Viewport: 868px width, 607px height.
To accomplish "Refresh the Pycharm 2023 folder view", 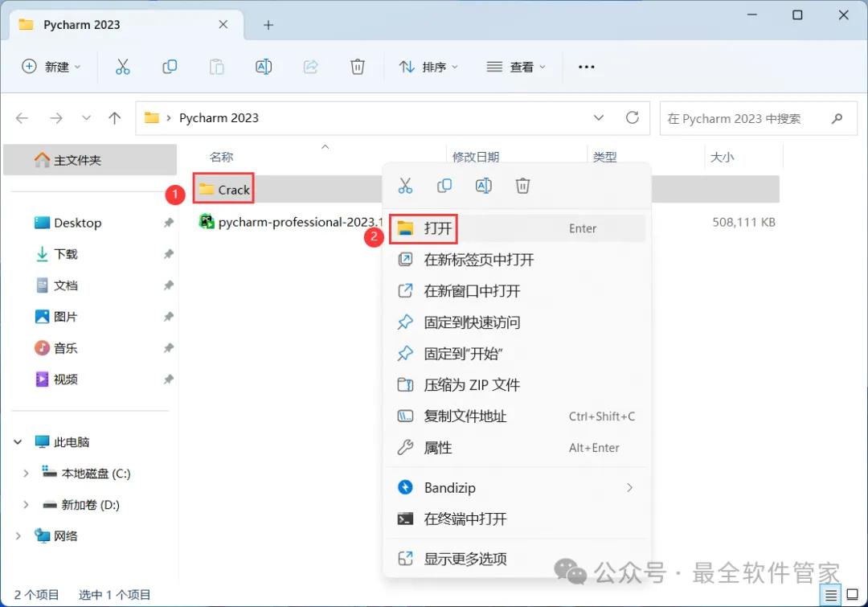I will click(633, 117).
